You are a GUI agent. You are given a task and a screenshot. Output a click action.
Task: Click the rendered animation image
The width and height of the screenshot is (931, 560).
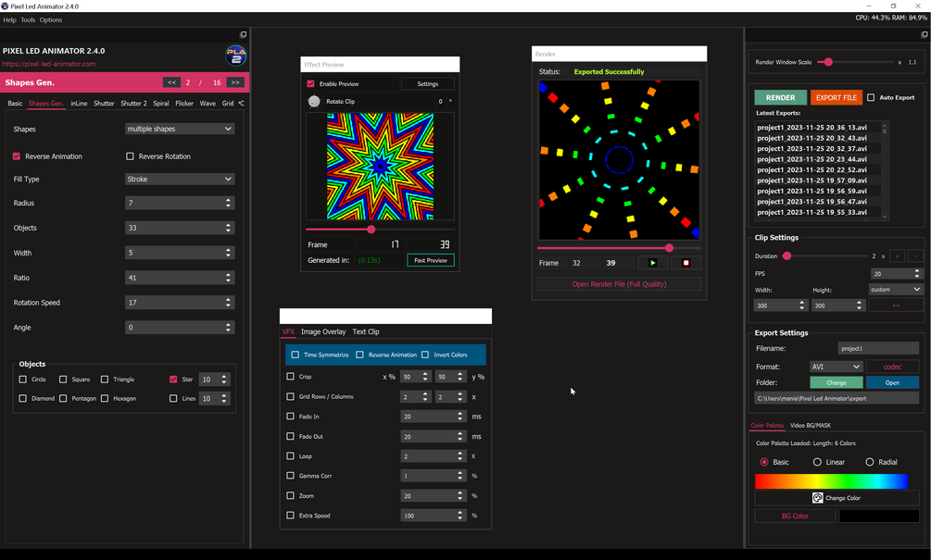coord(619,160)
